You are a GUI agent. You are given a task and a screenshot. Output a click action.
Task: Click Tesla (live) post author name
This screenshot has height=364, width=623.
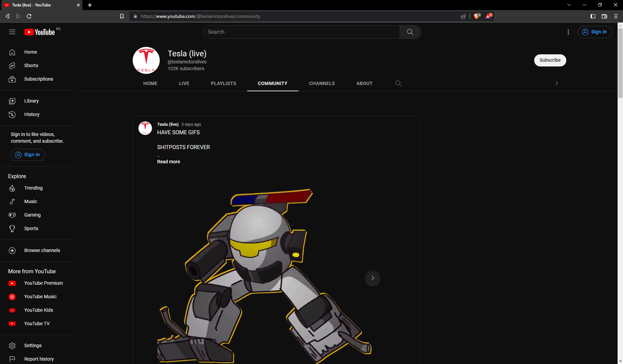[x=168, y=124]
